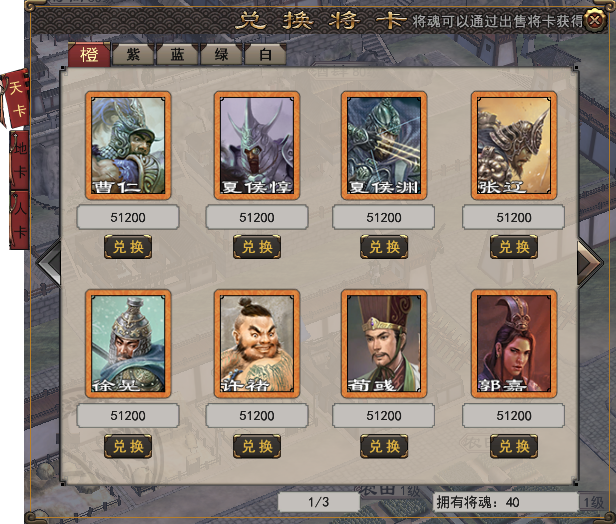This screenshot has height=524, width=616.
Task: Select the 夏侯惇 general card
Action: click(257, 146)
